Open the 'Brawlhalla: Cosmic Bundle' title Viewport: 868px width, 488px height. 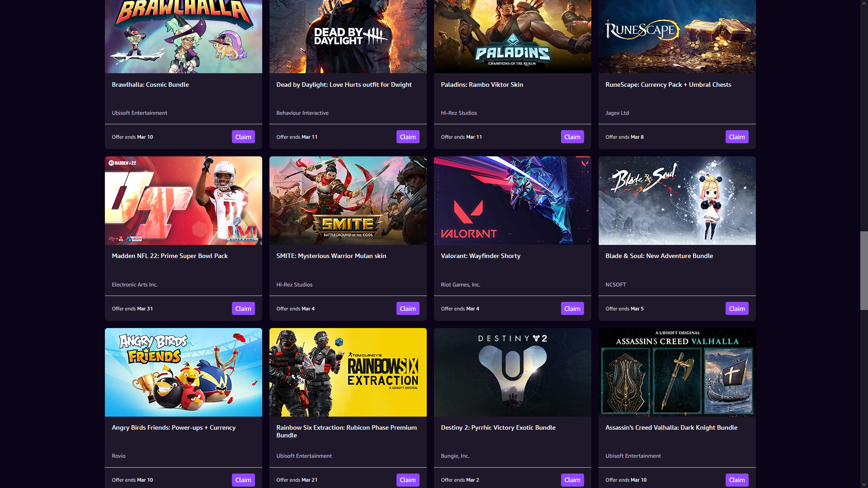pyautogui.click(x=151, y=84)
